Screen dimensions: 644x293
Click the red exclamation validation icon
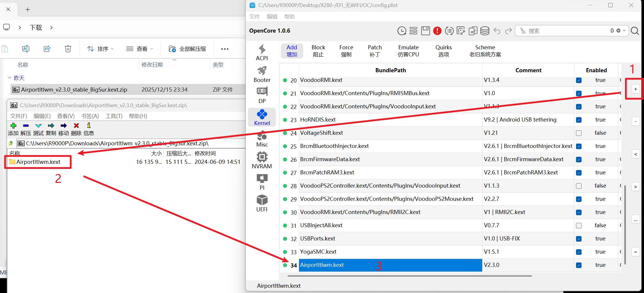click(437, 31)
